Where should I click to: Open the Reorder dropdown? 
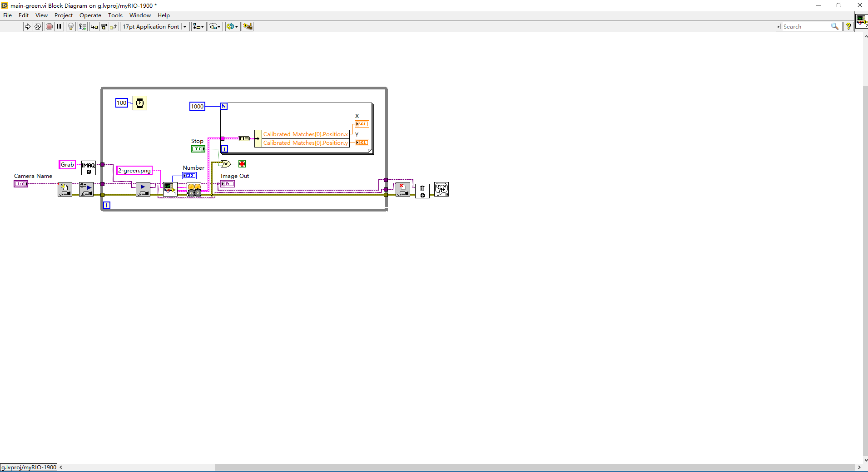pyautogui.click(x=232, y=26)
